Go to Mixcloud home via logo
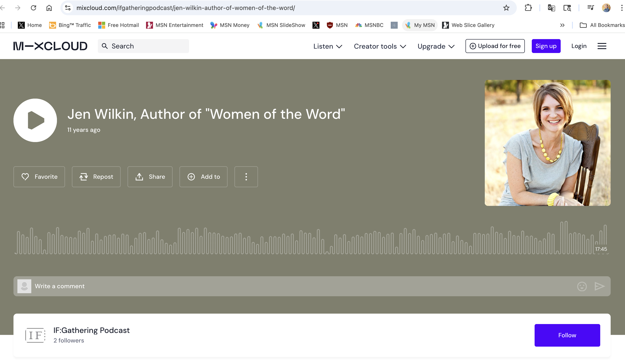 (x=50, y=46)
